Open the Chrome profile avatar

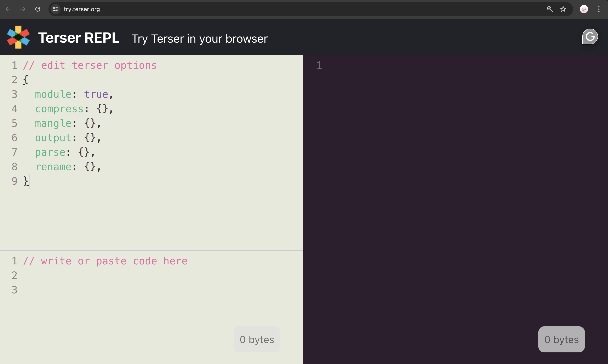pos(584,9)
